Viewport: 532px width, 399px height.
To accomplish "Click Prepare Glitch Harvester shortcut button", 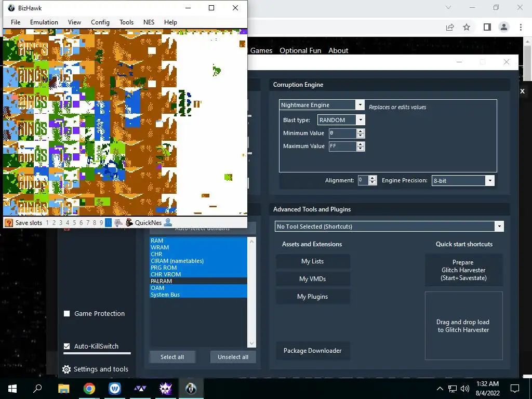I will tap(463, 270).
